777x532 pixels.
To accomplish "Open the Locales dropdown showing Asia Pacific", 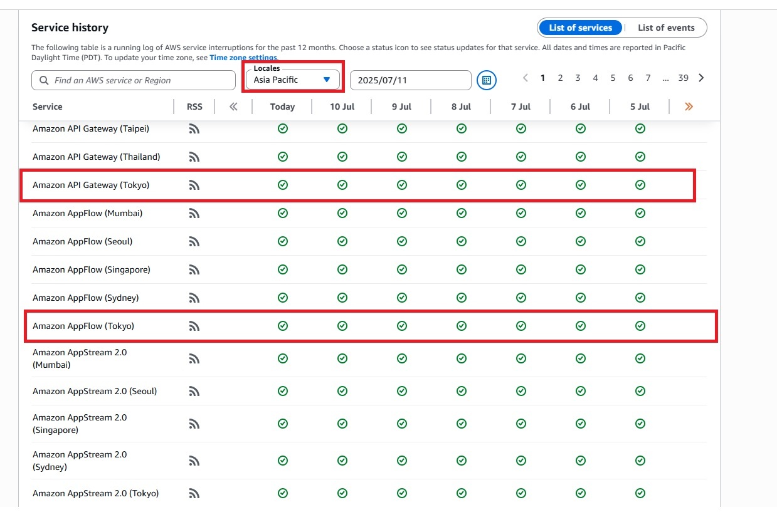I will click(293, 80).
